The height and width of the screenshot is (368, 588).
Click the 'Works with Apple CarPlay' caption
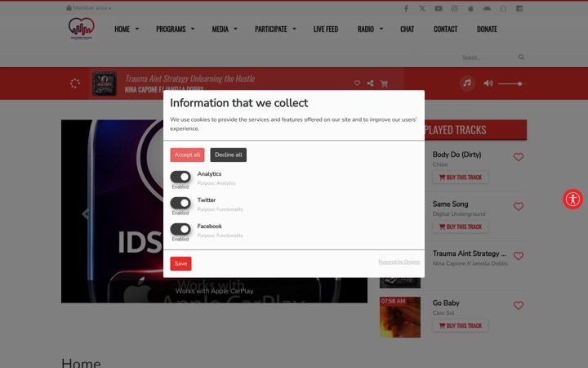pyautogui.click(x=214, y=291)
